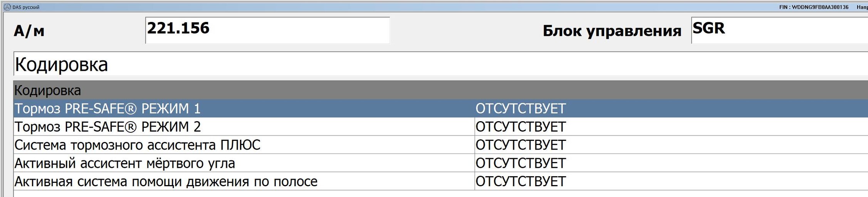The width and height of the screenshot is (868, 197).
Task: Click the А/м field showing 221.156
Action: click(x=267, y=30)
